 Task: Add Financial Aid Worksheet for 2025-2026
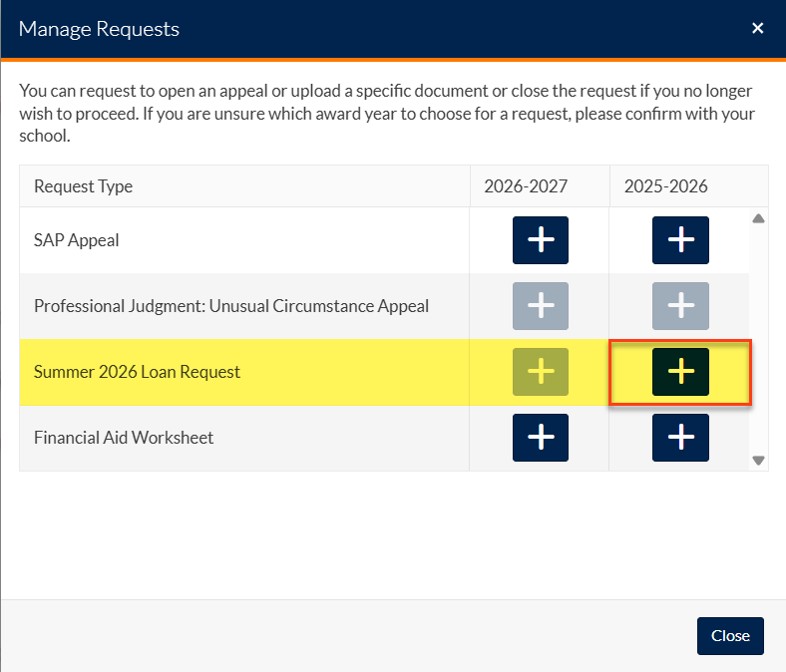[x=680, y=438]
